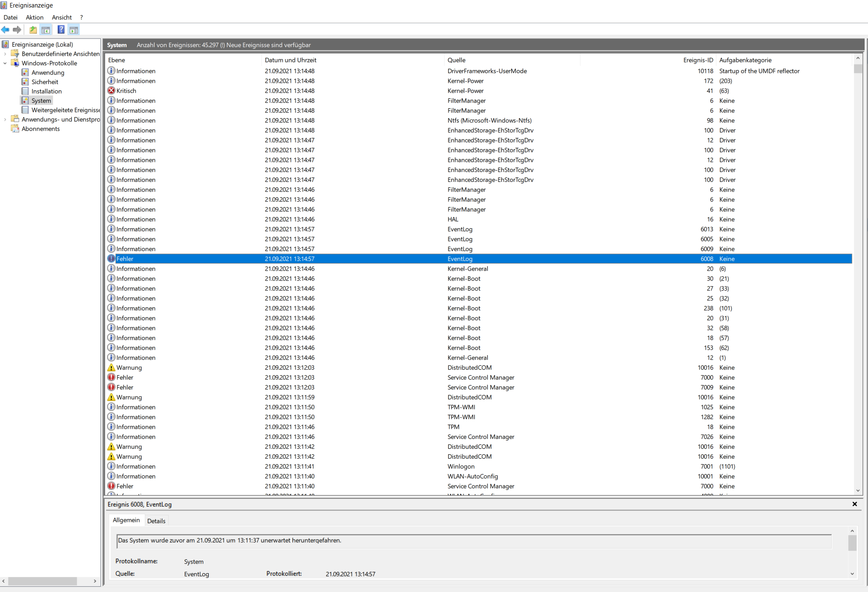Click the blue Back arrow toolbar icon

click(5, 30)
